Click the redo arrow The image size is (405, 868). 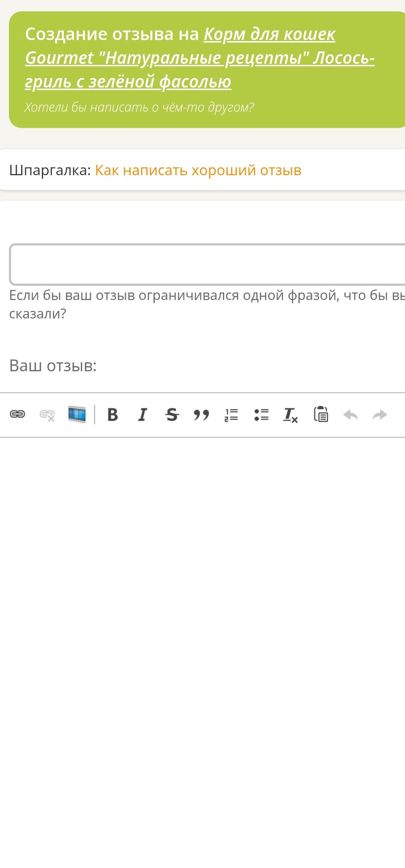click(x=380, y=415)
